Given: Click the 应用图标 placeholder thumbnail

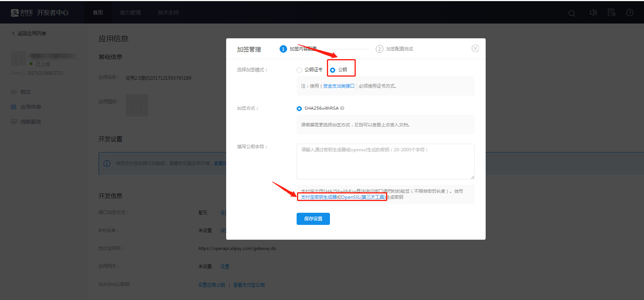Looking at the screenshot, I should pyautogui.click(x=137, y=105).
